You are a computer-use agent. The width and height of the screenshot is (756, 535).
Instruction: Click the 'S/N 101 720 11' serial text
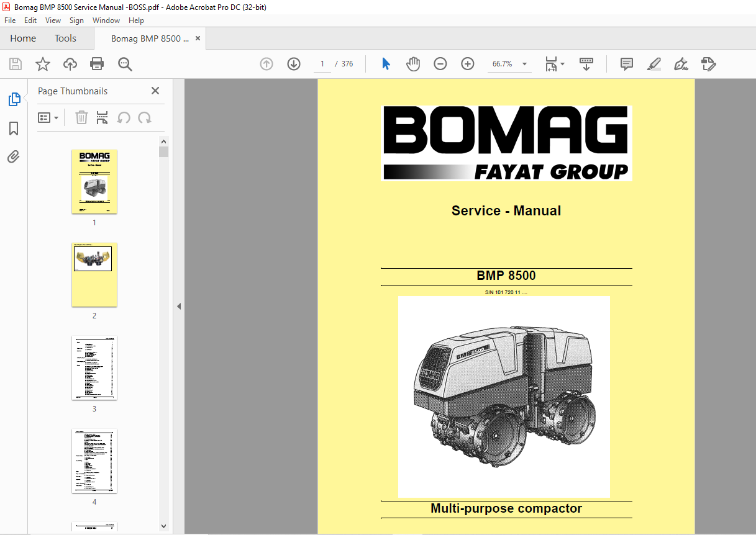(x=506, y=292)
